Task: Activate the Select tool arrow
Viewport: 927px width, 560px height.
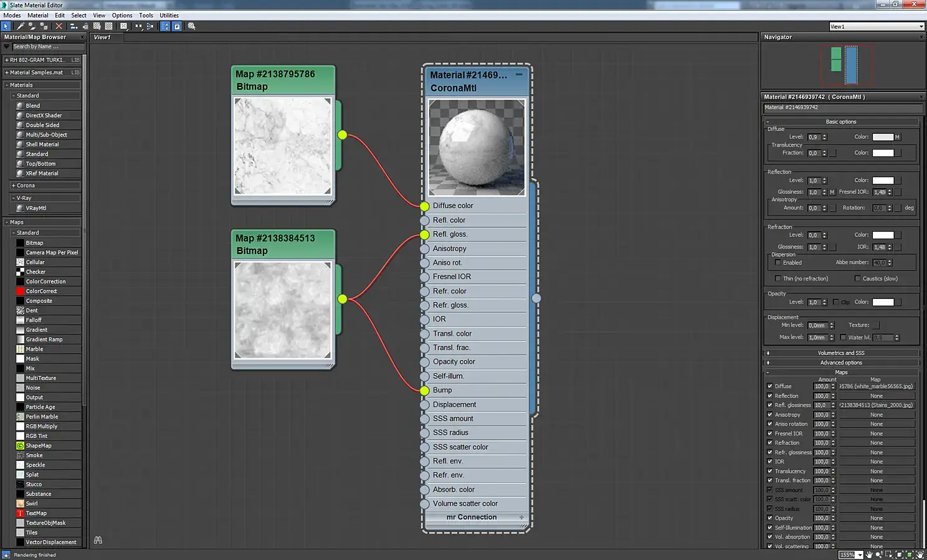Action: point(6,26)
